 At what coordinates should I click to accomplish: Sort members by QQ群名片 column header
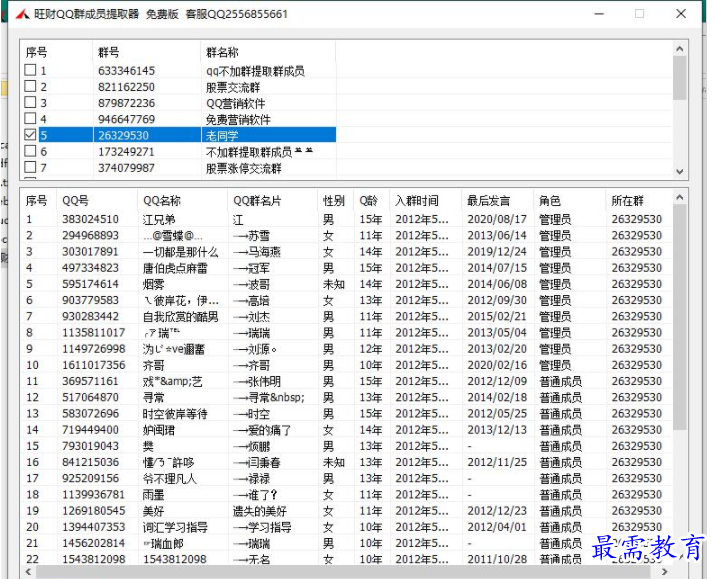pyautogui.click(x=257, y=201)
